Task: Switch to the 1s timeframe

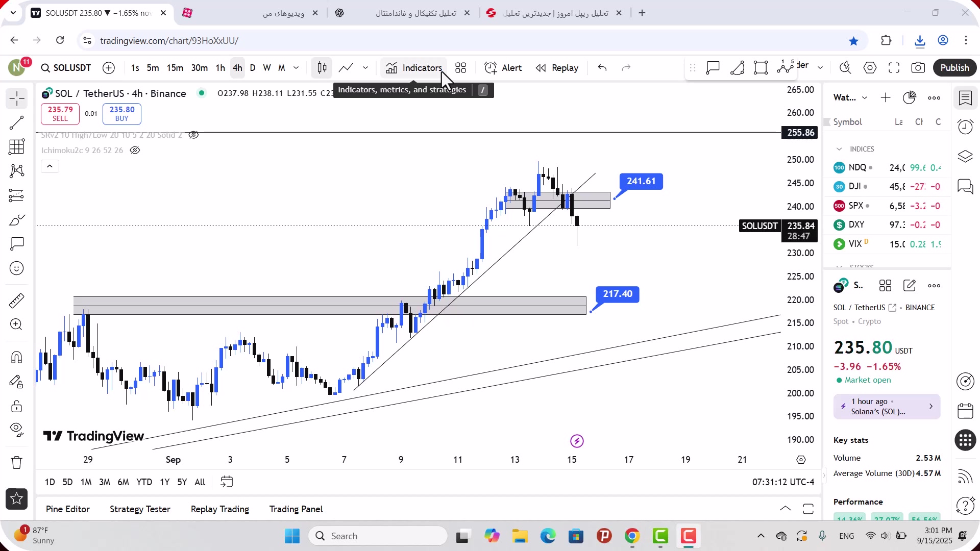Action: (x=135, y=68)
